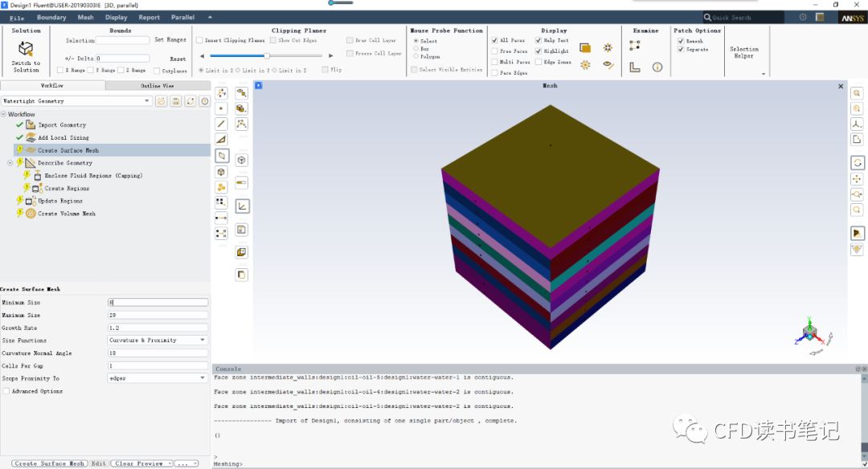The width and height of the screenshot is (868, 469).
Task: Click the XYZ axis triad in viewport
Action: [812, 333]
